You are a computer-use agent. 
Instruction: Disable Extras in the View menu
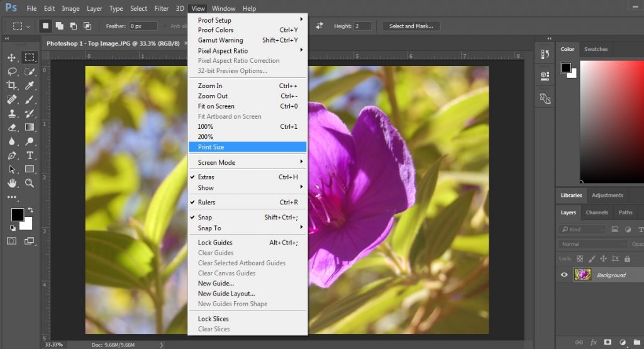pos(206,177)
